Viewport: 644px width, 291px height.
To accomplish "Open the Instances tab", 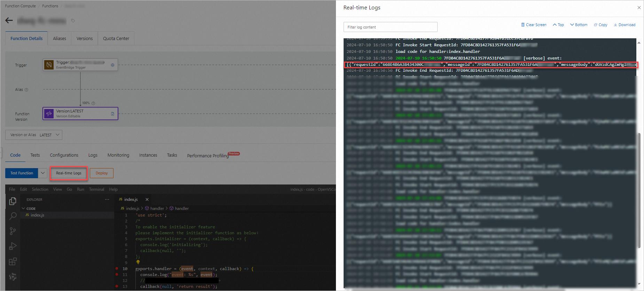I will [x=148, y=155].
